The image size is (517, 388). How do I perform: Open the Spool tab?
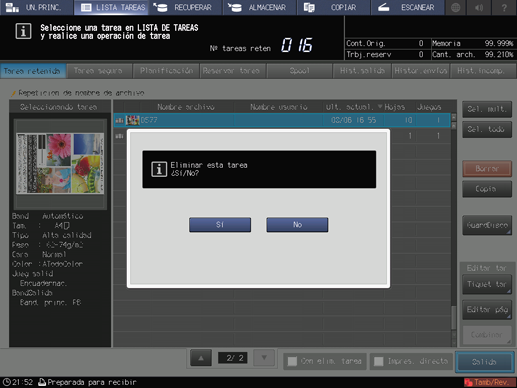(299, 71)
